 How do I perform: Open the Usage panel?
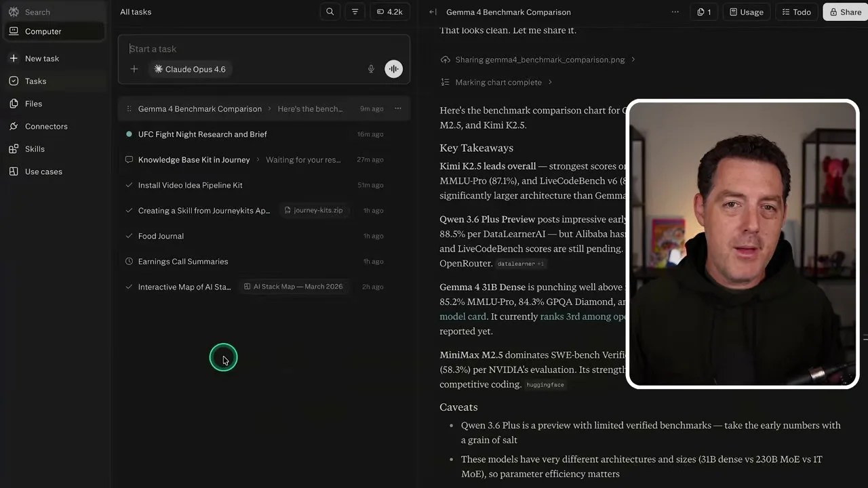click(747, 12)
